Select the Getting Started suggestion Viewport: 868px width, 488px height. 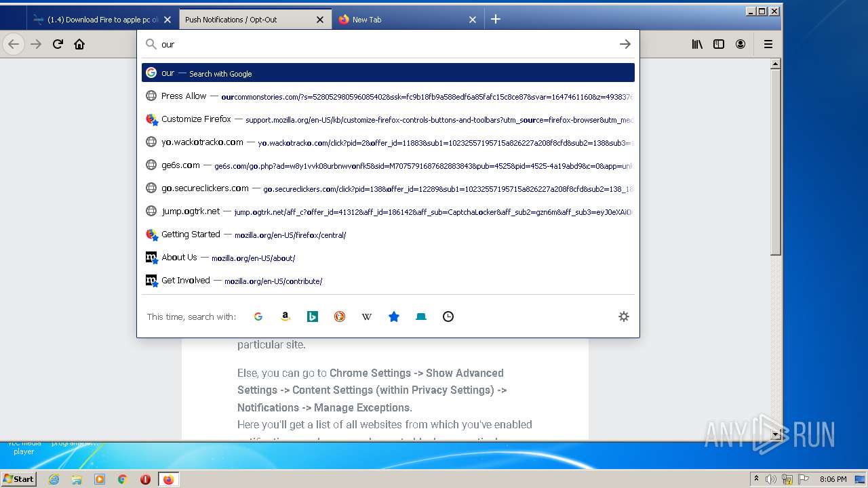click(x=388, y=234)
